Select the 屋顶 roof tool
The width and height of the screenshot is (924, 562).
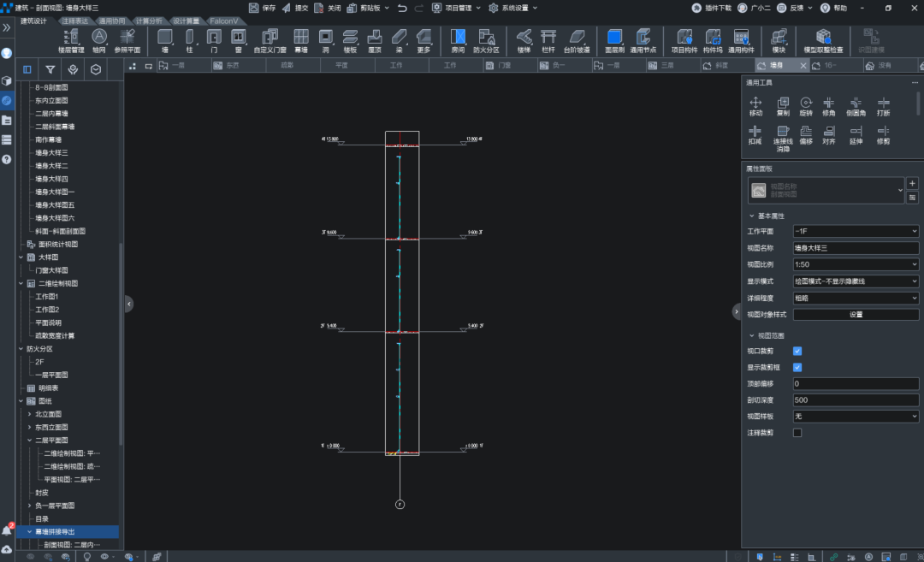pos(375,41)
